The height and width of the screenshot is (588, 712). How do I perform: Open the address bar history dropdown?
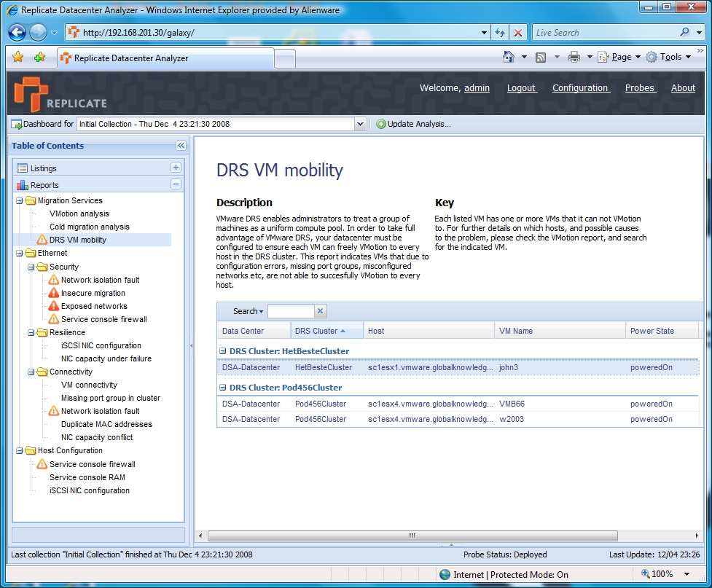[x=484, y=33]
